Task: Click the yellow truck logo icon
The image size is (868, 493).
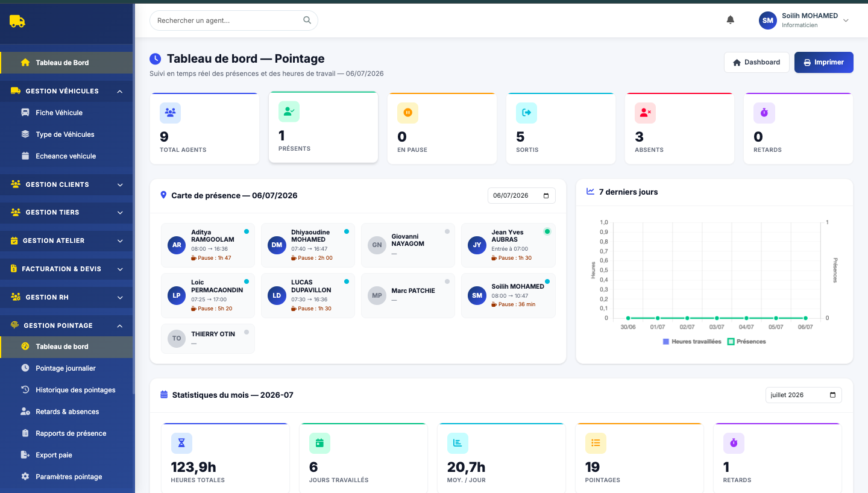Action: (x=17, y=21)
